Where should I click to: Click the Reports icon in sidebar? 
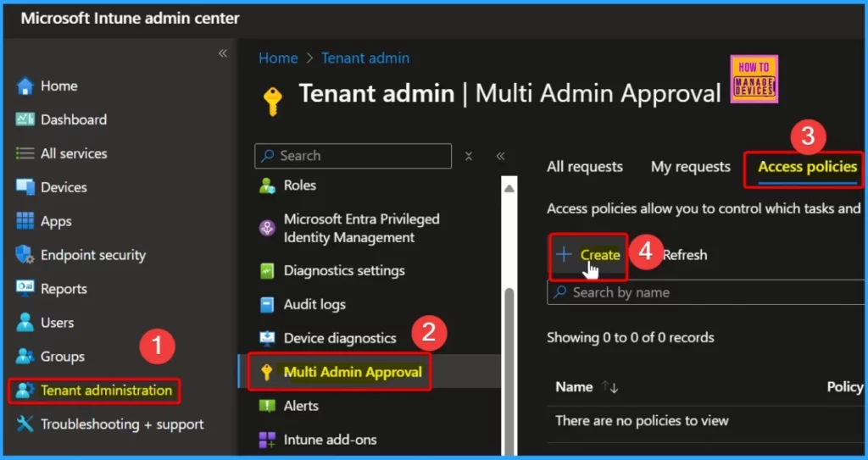pyautogui.click(x=25, y=288)
